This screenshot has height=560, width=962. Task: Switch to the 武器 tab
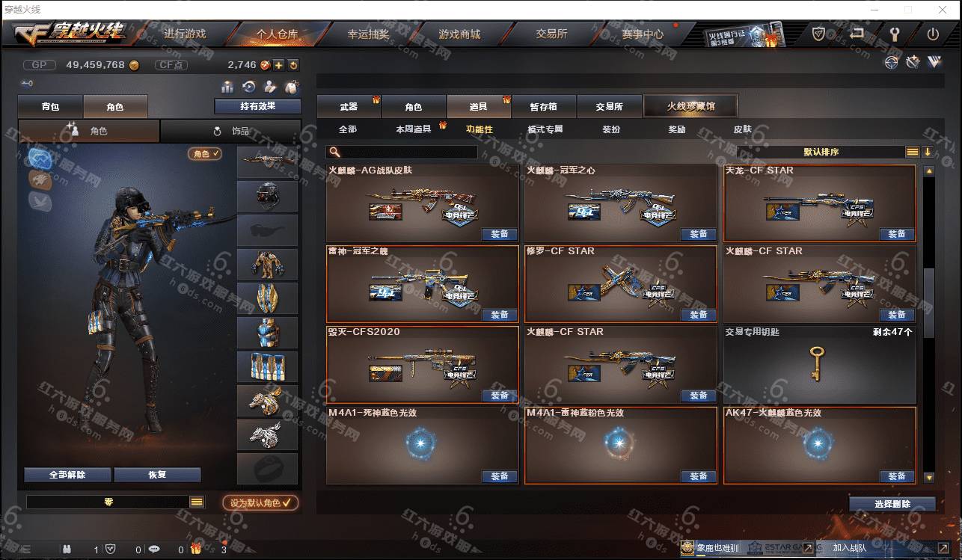(349, 106)
